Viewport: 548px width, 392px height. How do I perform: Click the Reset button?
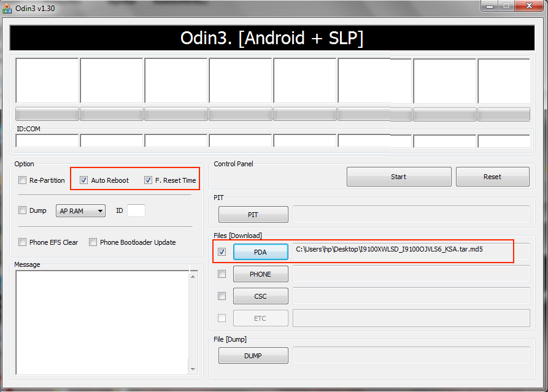click(492, 177)
